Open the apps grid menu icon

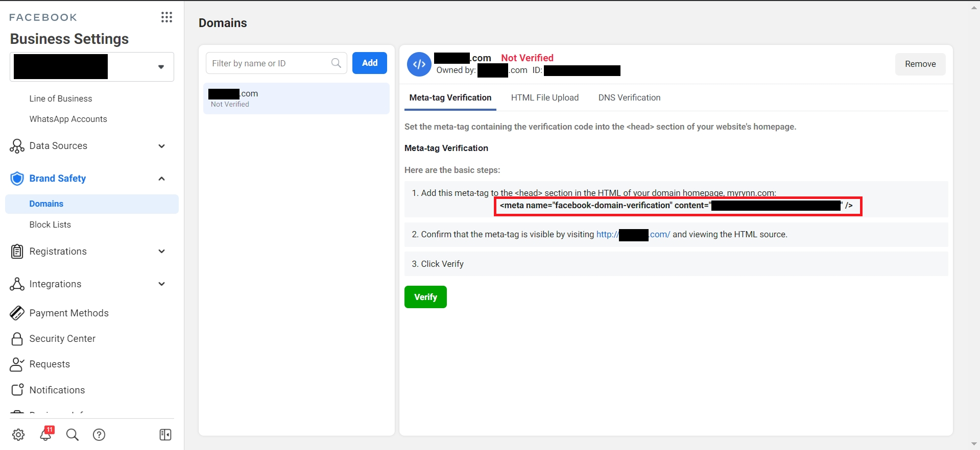pos(166,17)
